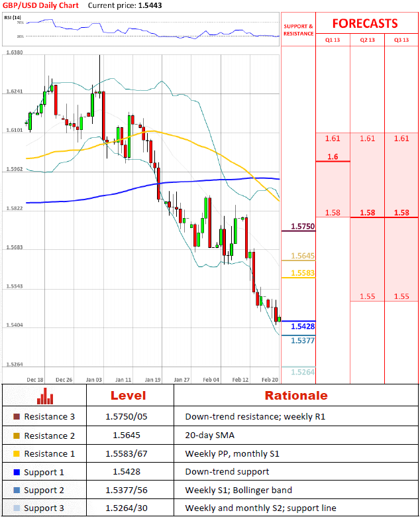The width and height of the screenshot is (420, 517).
Task: Click the Support 1 row label
Action: pyautogui.click(x=44, y=473)
